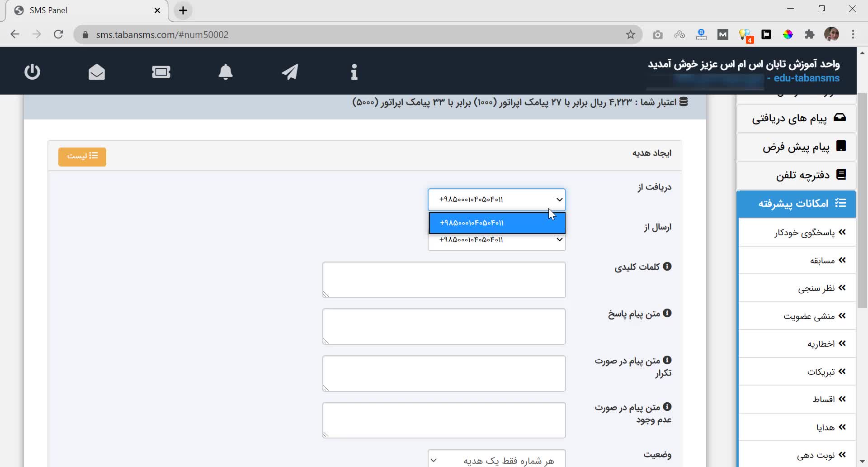Open the browser extensions puzzle icon
868x467 pixels.
click(809, 35)
